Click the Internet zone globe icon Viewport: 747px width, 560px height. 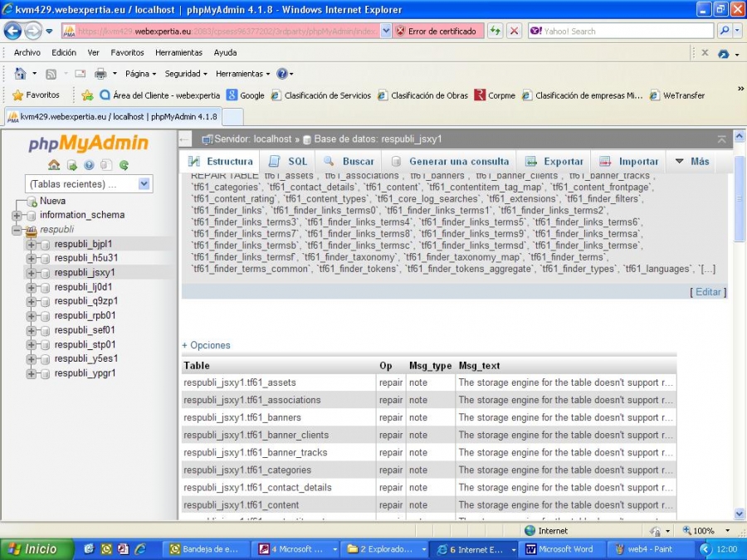click(530, 530)
